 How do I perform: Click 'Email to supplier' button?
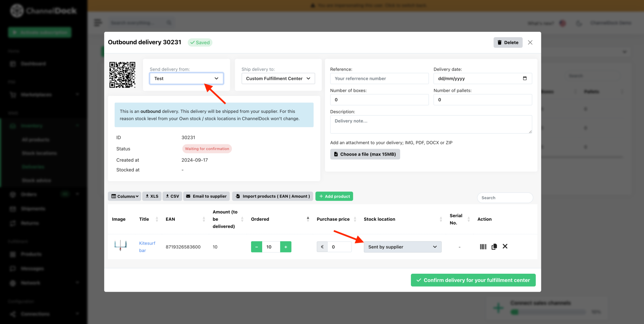click(x=206, y=196)
